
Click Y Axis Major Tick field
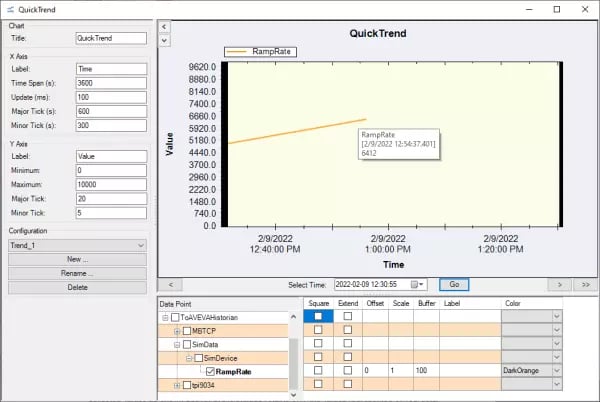[x=111, y=199]
